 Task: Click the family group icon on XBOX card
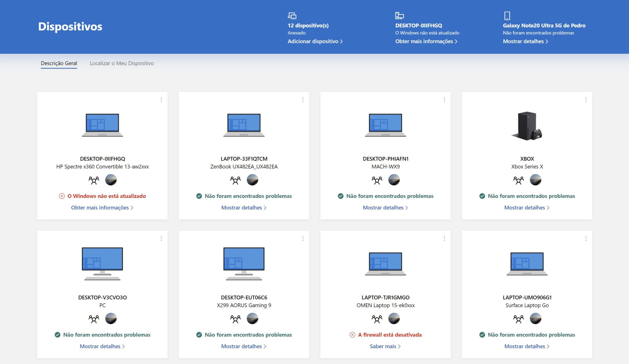coord(518,180)
